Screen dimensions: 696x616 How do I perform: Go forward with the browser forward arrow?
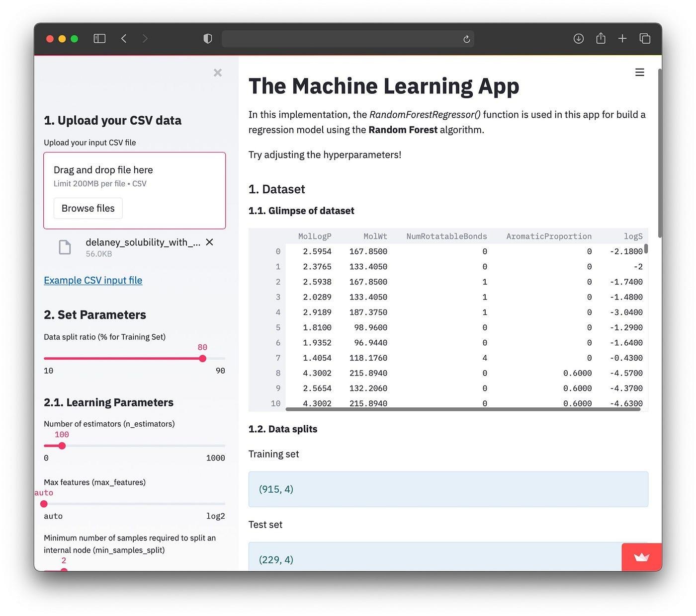(x=145, y=38)
